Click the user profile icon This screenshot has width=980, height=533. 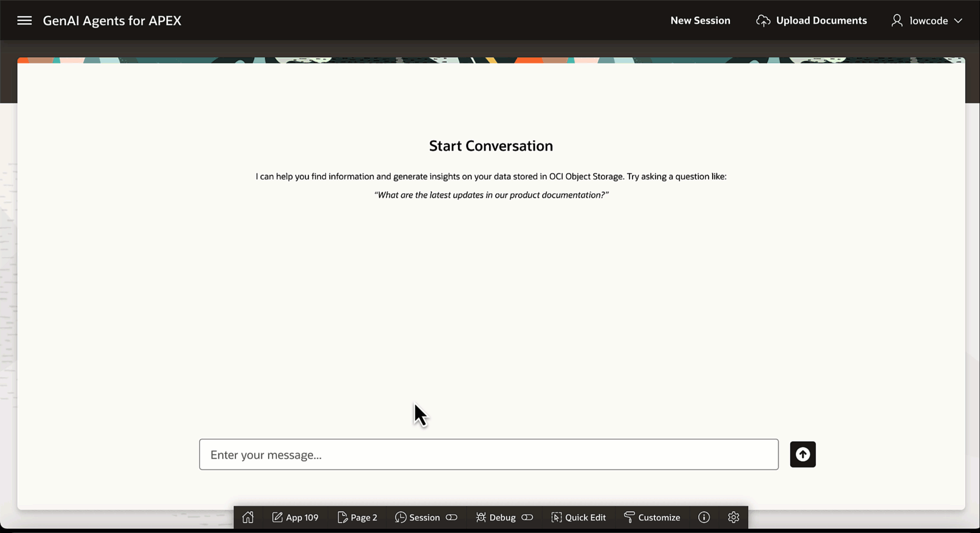point(897,20)
